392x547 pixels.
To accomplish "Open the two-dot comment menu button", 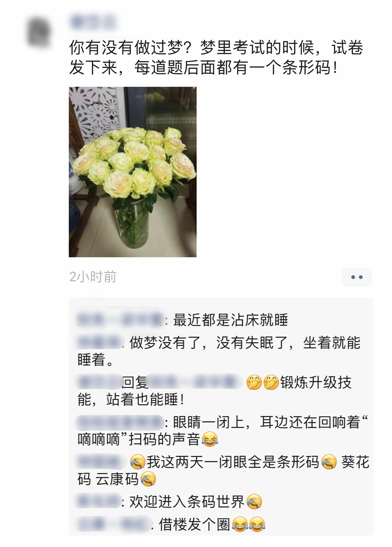I will (357, 277).
